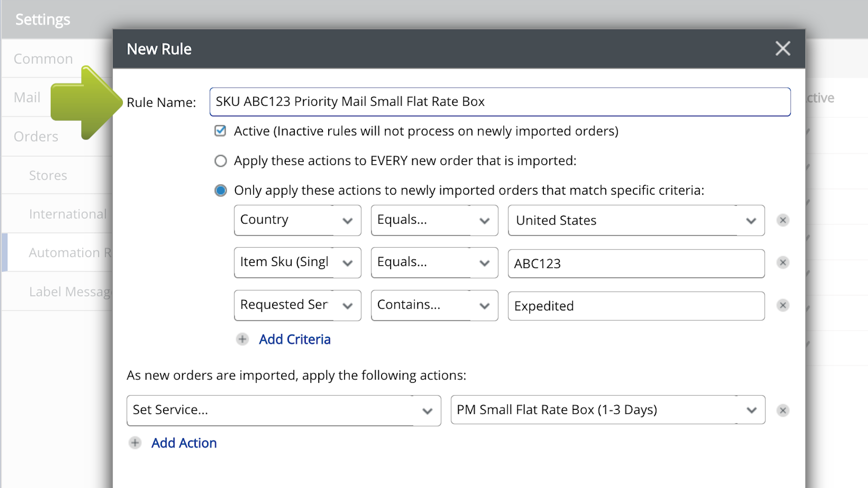This screenshot has height=488, width=868.
Task: Open the Contains operator dropdown
Action: [x=434, y=305]
